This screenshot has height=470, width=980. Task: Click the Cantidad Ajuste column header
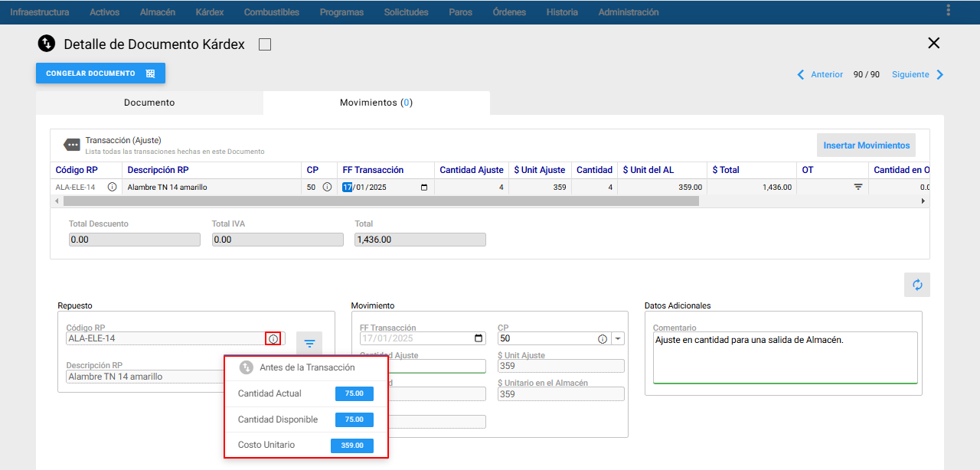(472, 170)
